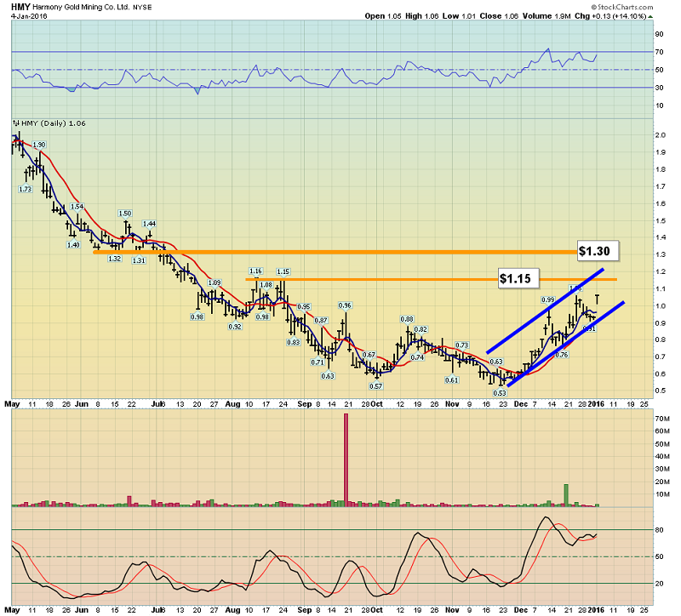The image size is (681, 616).
Task: Click the tall red volume spike bar
Action: [x=346, y=459]
